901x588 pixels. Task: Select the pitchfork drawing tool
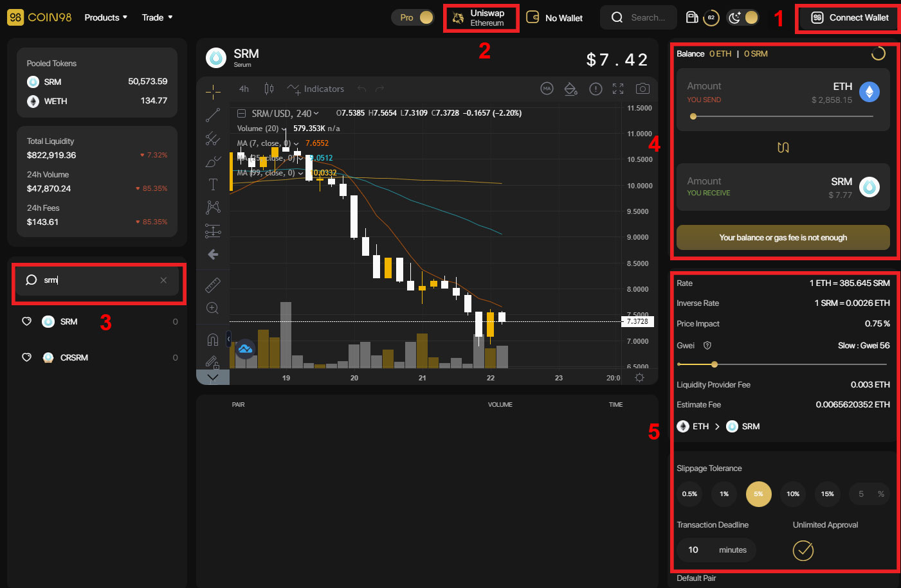213,138
